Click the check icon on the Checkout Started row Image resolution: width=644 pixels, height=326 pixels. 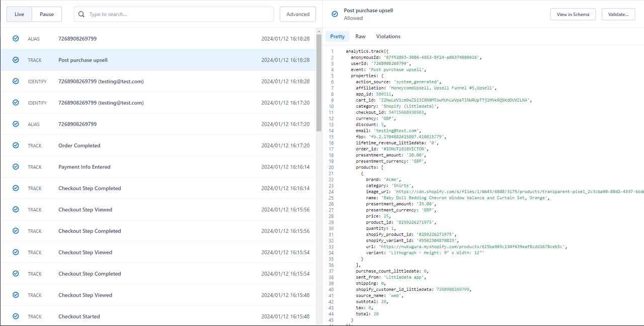(16, 316)
